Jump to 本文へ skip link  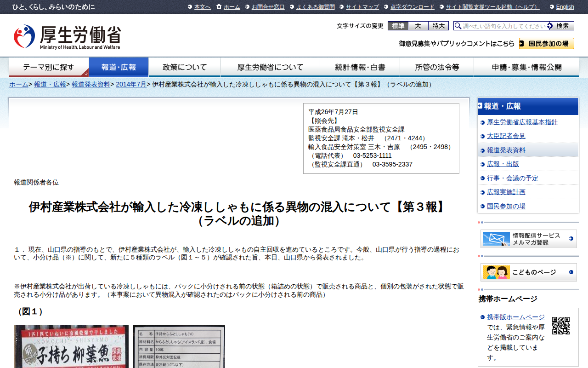203,7
